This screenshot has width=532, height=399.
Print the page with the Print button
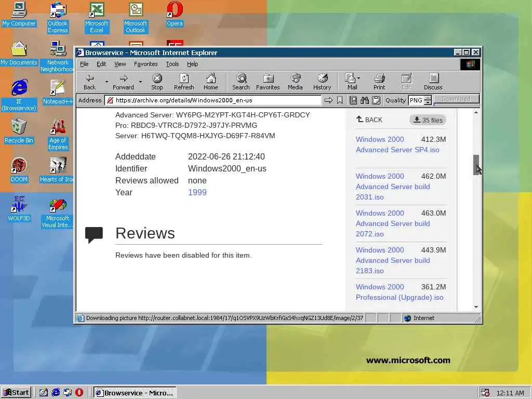pos(379,82)
